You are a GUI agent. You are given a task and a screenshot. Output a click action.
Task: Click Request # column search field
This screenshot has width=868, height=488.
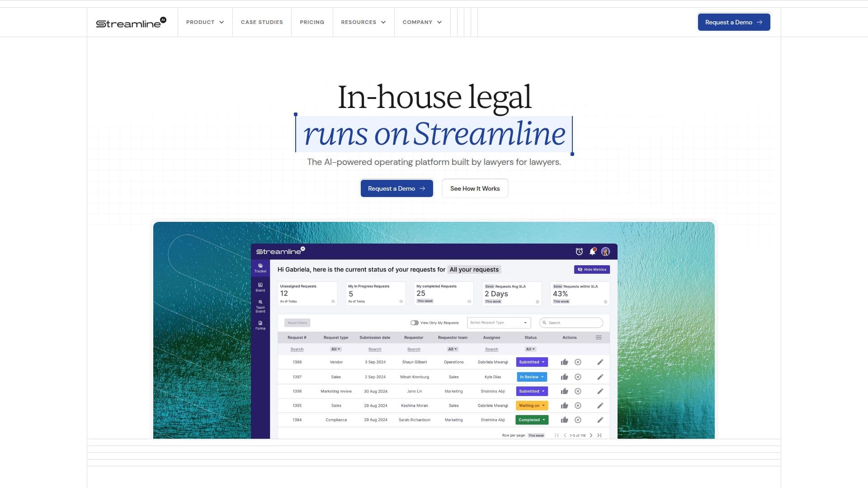coord(297,349)
